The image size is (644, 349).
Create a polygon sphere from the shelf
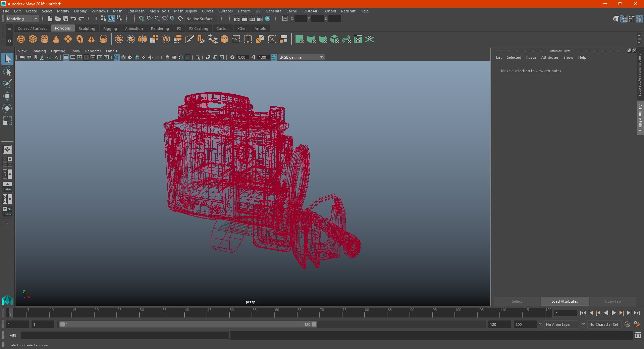click(x=21, y=39)
